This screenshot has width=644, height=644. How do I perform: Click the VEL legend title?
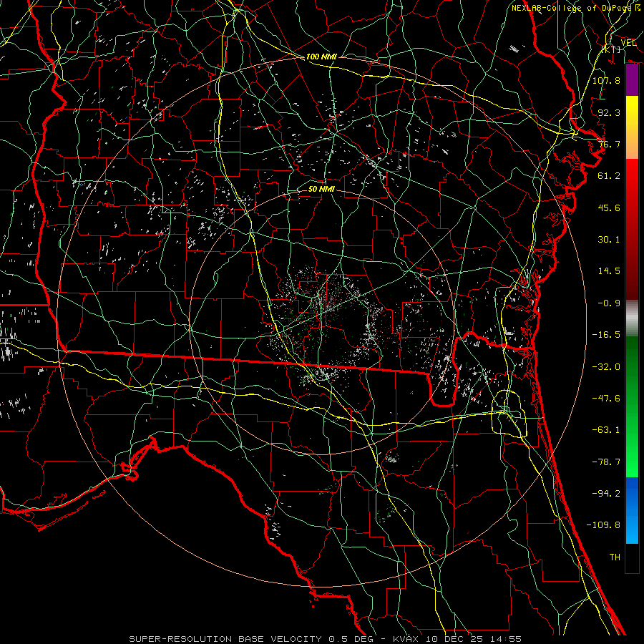[x=628, y=42]
